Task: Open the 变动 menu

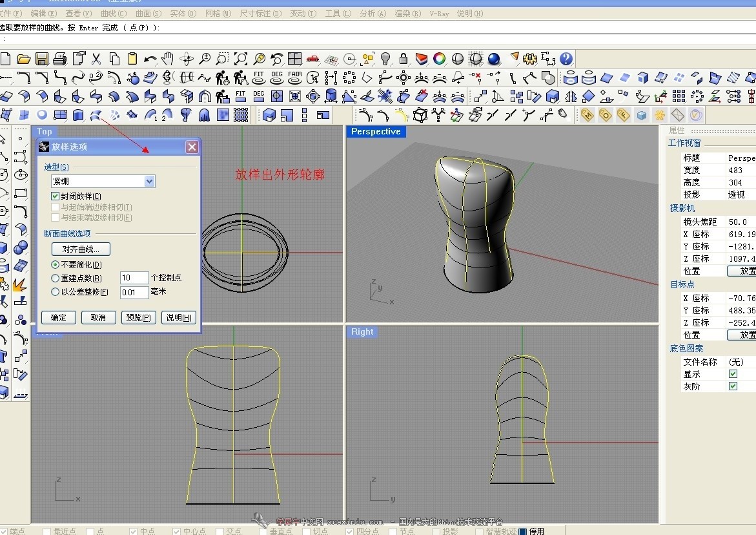Action: point(303,14)
